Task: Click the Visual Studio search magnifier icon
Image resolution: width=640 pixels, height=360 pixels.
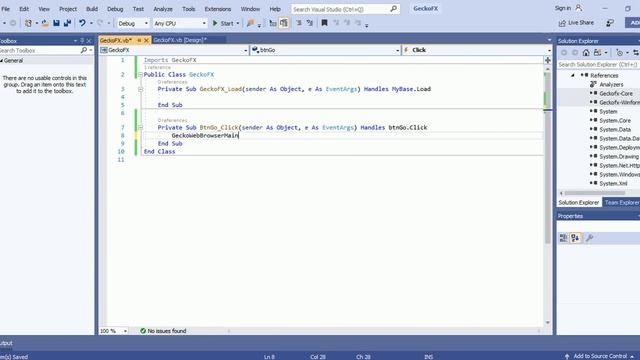Action: click(x=393, y=9)
